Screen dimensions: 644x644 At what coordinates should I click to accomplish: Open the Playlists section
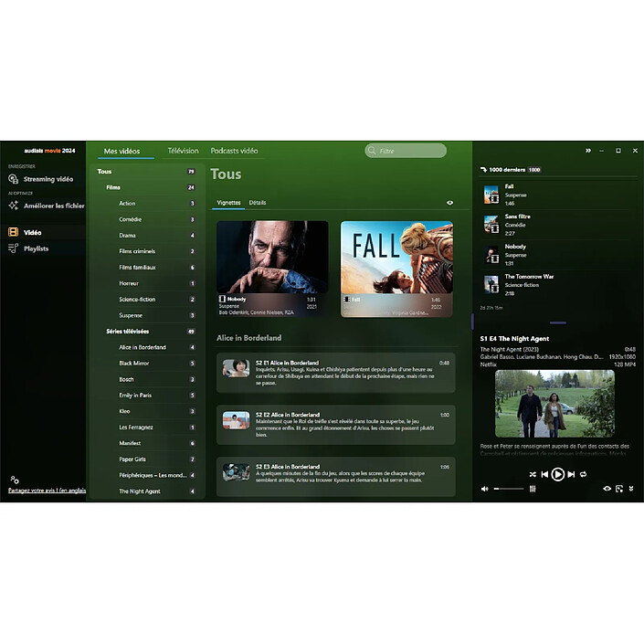coord(36,248)
